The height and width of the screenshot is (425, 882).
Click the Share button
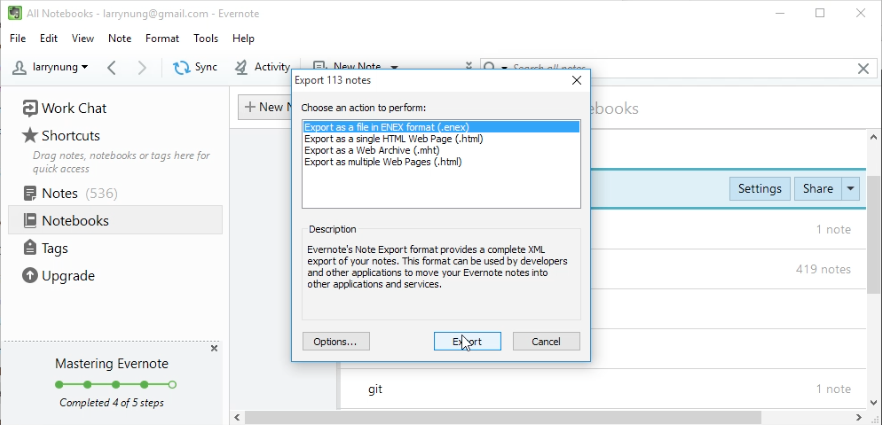point(817,189)
